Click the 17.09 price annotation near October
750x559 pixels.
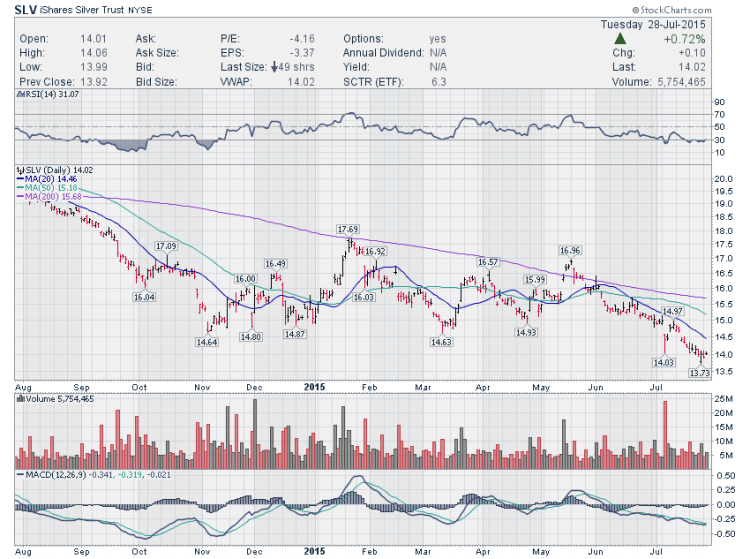[x=166, y=246]
